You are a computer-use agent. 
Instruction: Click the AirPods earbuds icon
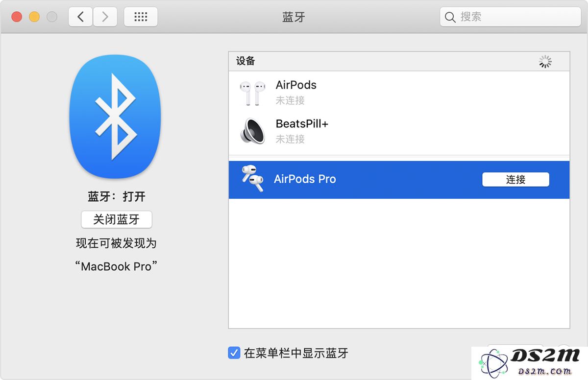click(252, 93)
